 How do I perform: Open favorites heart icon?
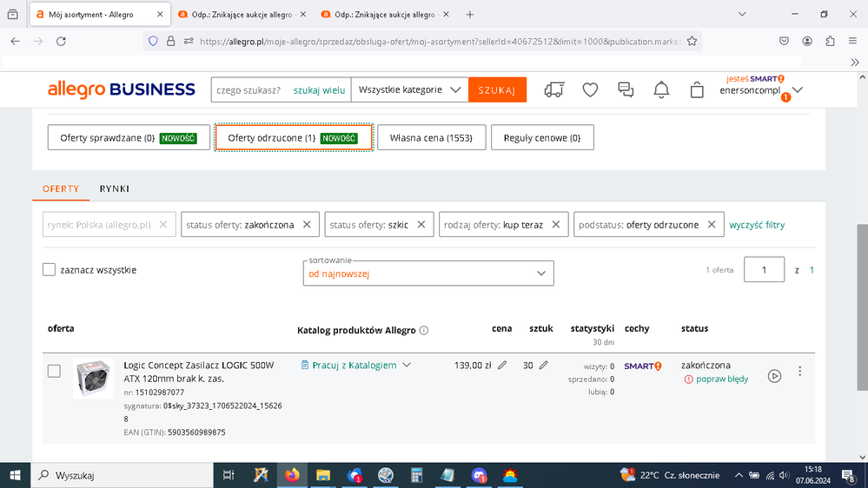[x=590, y=90]
